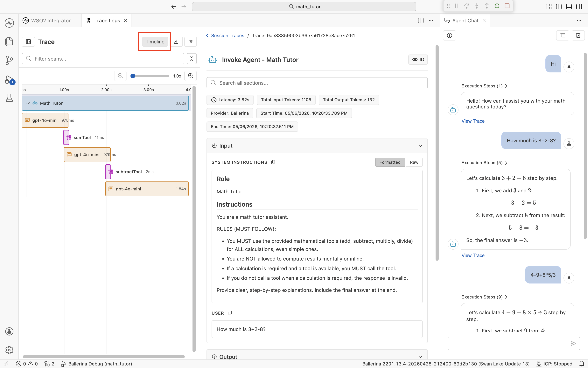Adjust the timeline zoom slider handle

pyautogui.click(x=133, y=76)
